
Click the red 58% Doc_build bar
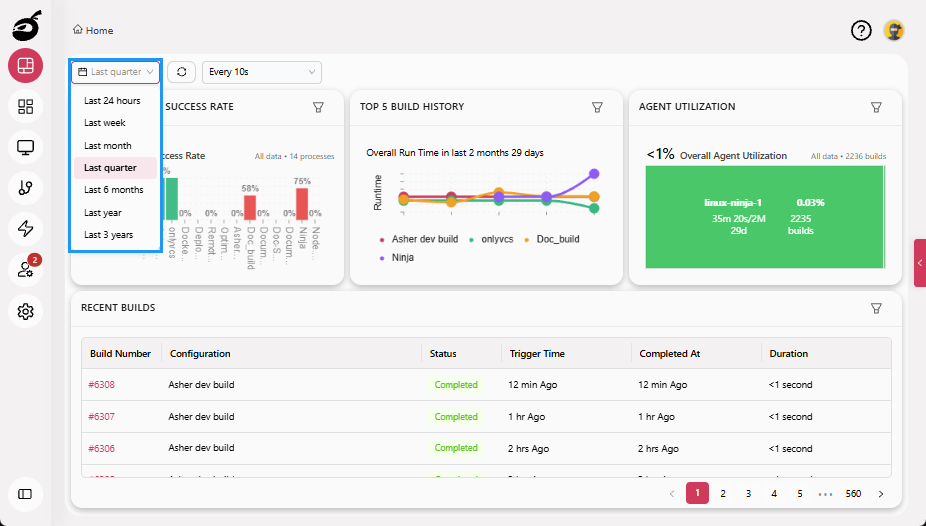point(250,208)
